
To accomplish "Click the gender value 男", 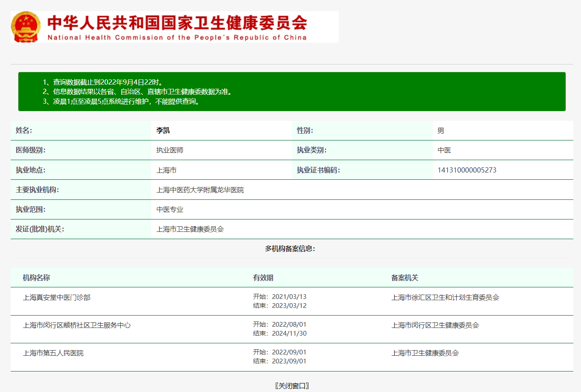I will point(441,131).
